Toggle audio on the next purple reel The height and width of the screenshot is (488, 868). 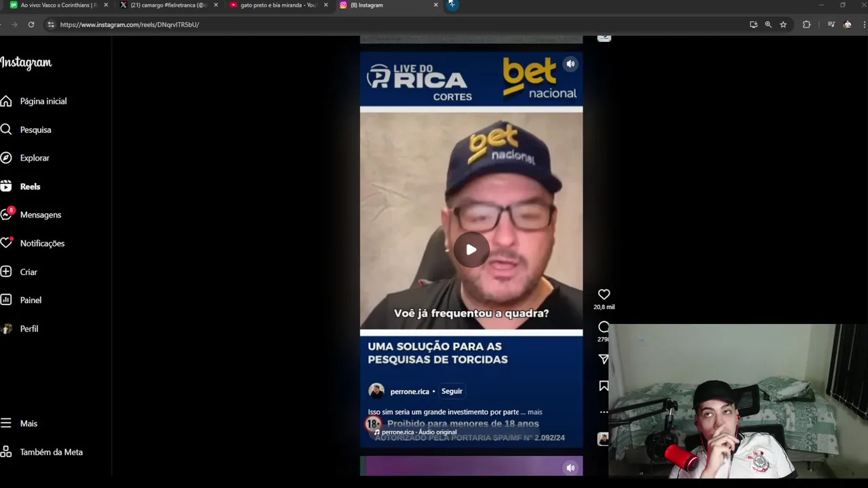[x=570, y=468]
